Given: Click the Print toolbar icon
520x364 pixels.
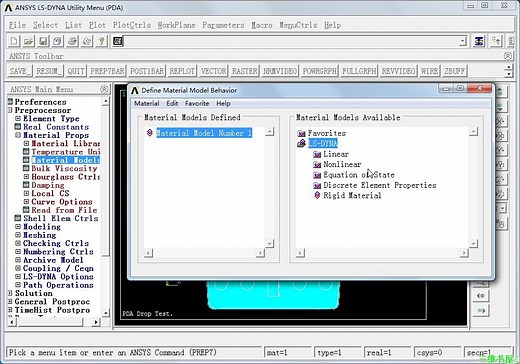Looking at the screenshot, I should (72, 41).
